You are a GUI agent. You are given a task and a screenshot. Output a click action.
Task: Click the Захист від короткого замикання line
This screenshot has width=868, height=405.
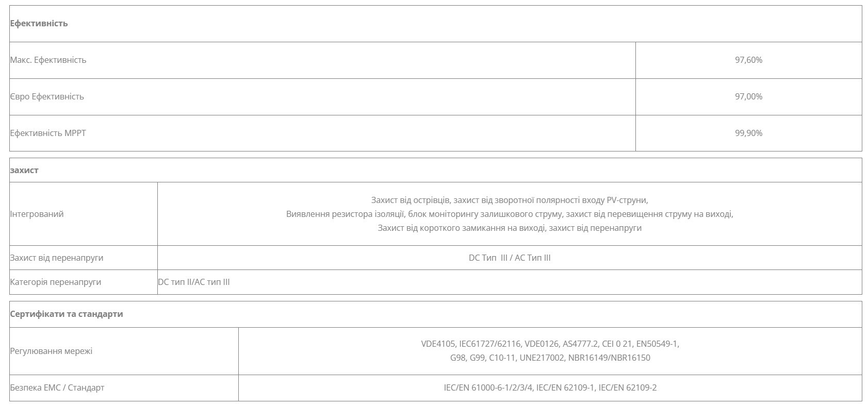point(510,228)
